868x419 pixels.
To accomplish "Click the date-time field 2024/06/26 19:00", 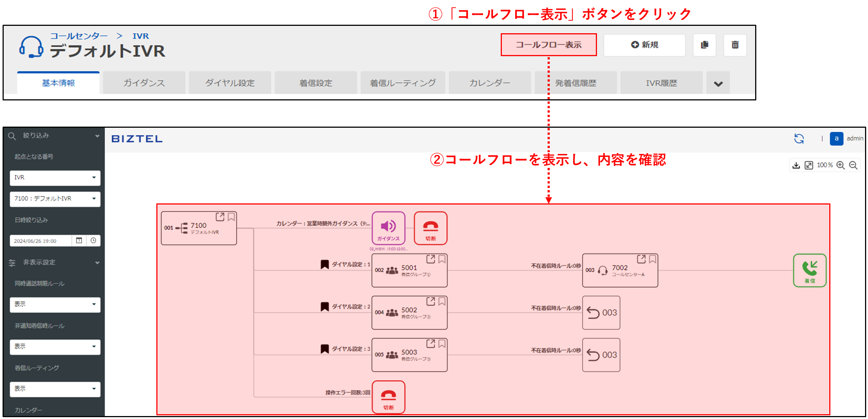I will point(41,241).
